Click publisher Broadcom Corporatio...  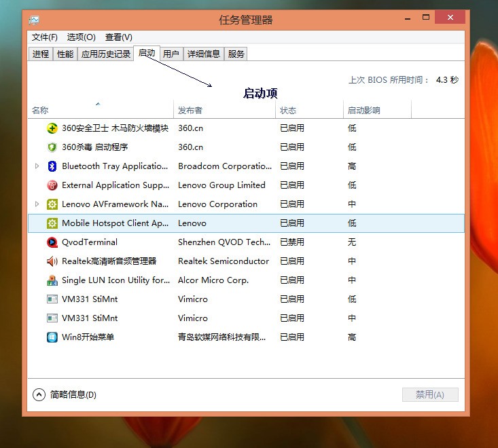[x=225, y=166]
